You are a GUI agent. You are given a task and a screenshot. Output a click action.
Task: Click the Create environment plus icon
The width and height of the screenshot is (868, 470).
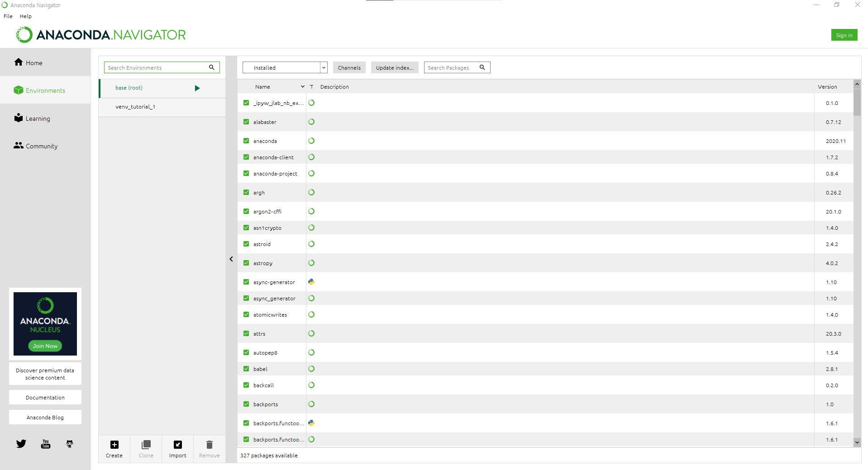pos(114,445)
